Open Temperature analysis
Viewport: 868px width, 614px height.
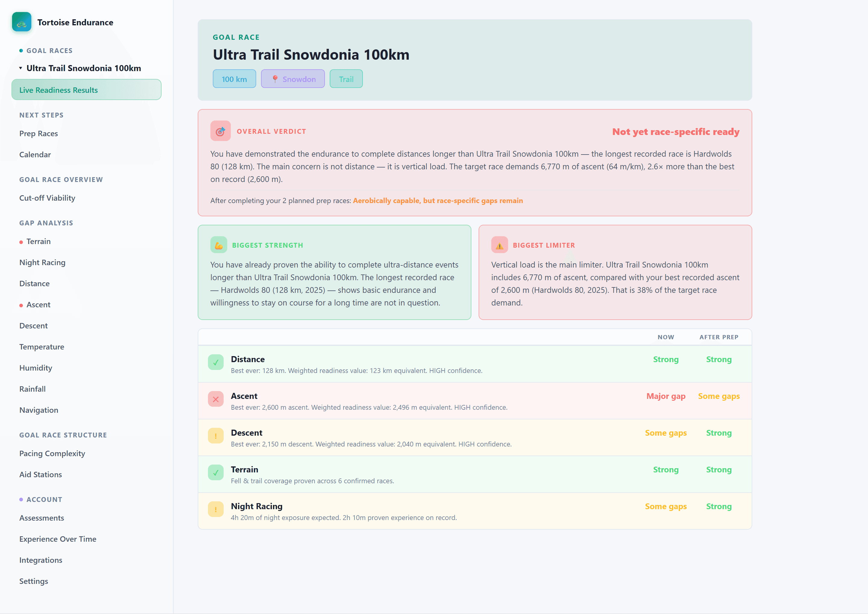42,347
